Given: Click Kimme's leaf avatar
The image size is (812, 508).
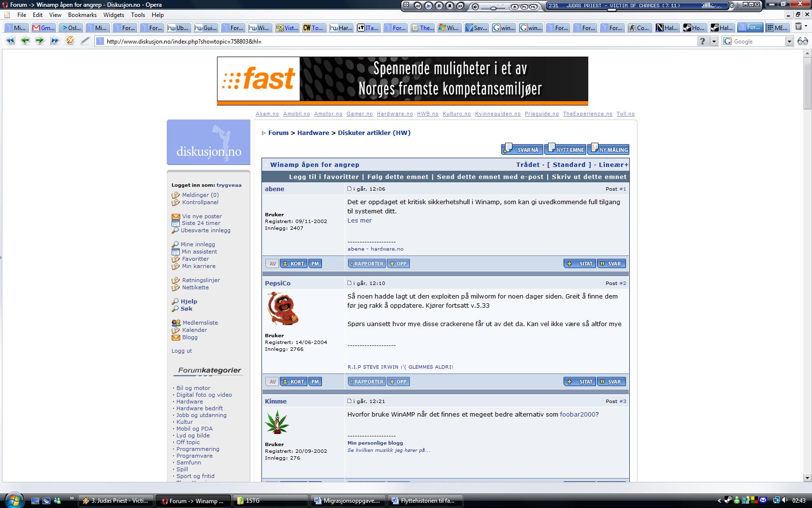Looking at the screenshot, I should (x=277, y=422).
